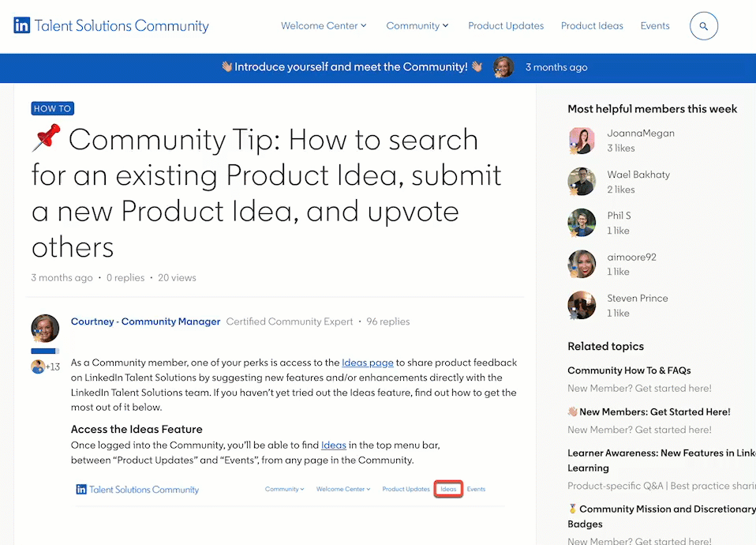Screen dimensions: 756x545
Task: Follow the 'Ideas page' hyperlink
Action: [x=368, y=363]
